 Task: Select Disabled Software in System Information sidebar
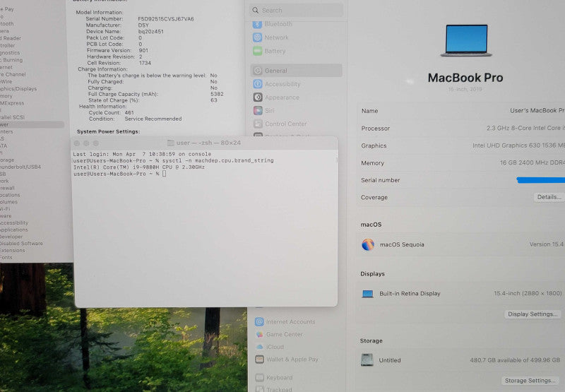pos(21,244)
